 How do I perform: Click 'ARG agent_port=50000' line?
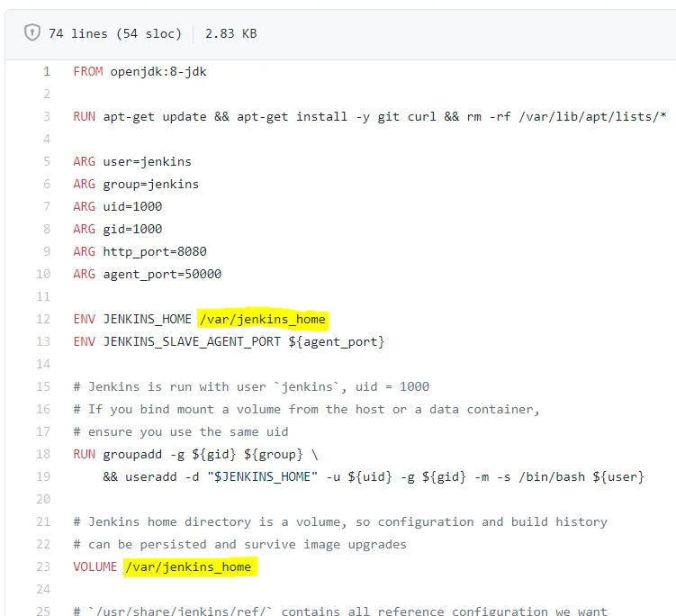pos(148,275)
